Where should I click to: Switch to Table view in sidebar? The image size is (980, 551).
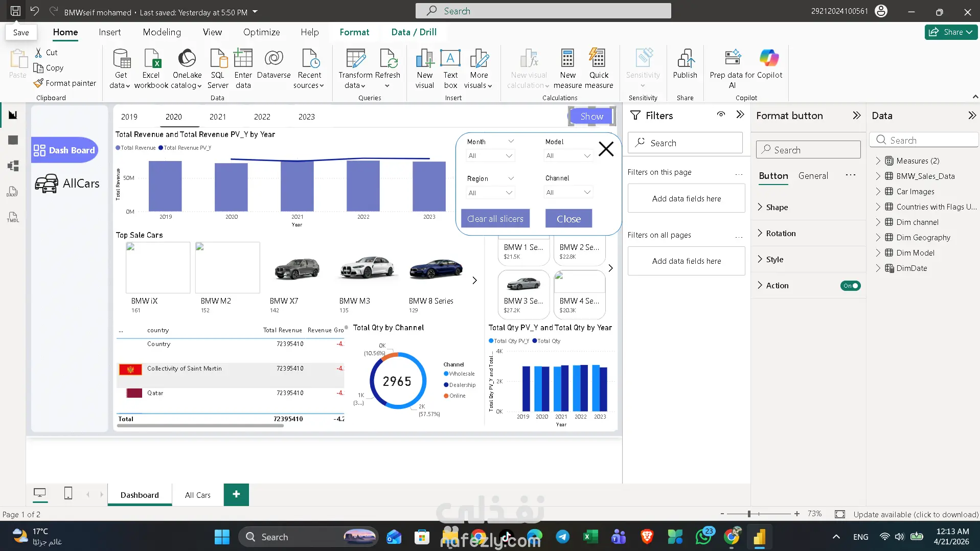coord(13,140)
